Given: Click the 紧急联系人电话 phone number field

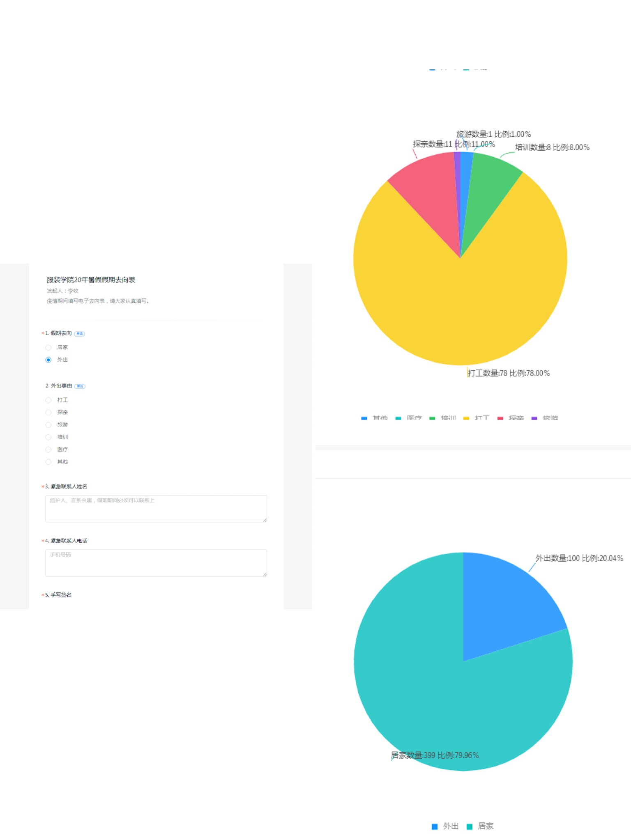Looking at the screenshot, I should 156,562.
